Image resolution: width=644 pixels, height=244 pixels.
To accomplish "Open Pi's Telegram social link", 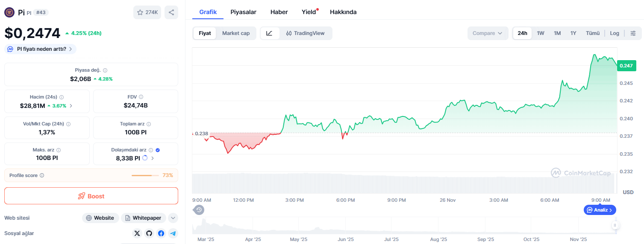I will click(173, 233).
